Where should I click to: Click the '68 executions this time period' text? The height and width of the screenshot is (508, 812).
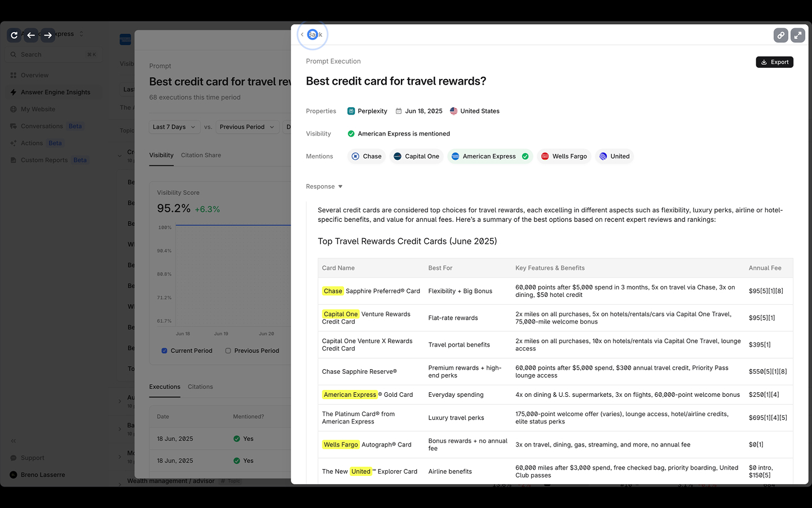tap(195, 97)
